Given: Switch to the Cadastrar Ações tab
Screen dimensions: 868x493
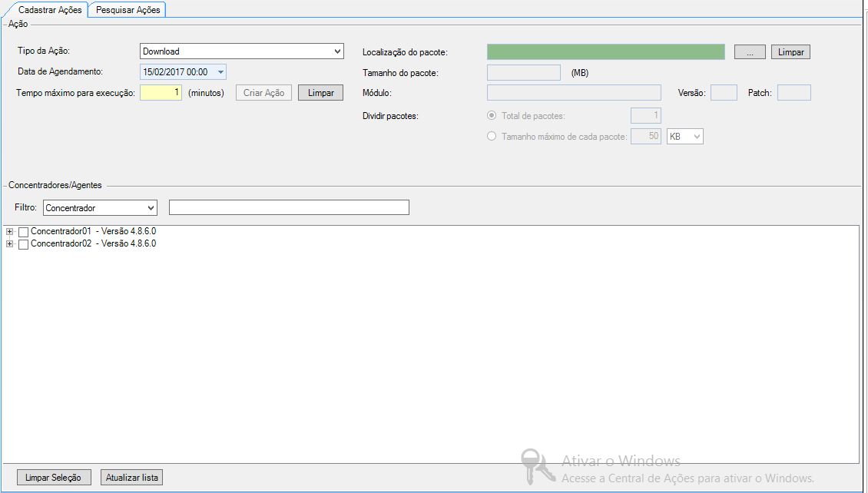Looking at the screenshot, I should 50,10.
